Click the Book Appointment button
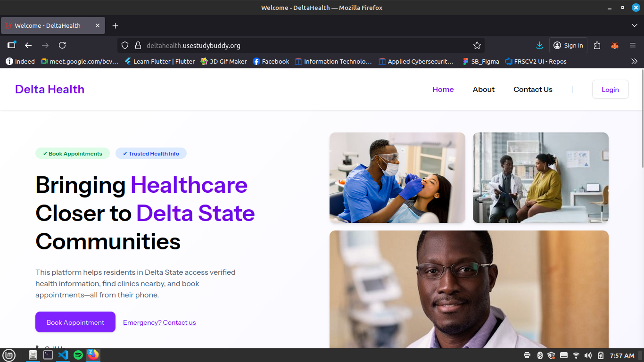 pyautogui.click(x=75, y=322)
